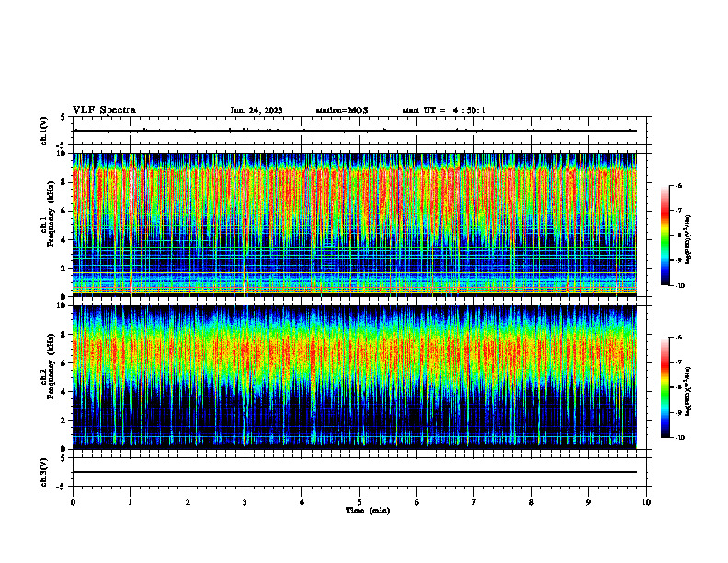The height and width of the screenshot is (563, 728).
Task: Click the '4' kHz tick on ch.1 spectrogram axis
Action: point(64,240)
